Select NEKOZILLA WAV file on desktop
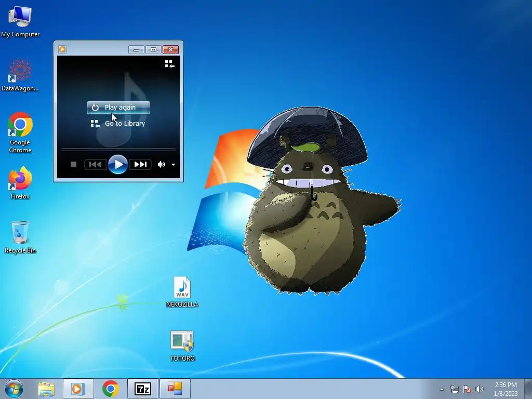This screenshot has width=532, height=399. click(x=182, y=292)
